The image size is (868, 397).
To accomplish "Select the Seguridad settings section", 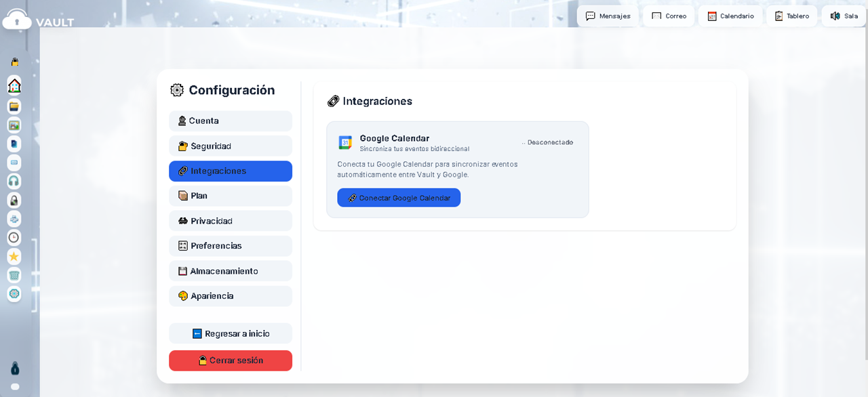I will pyautogui.click(x=231, y=146).
